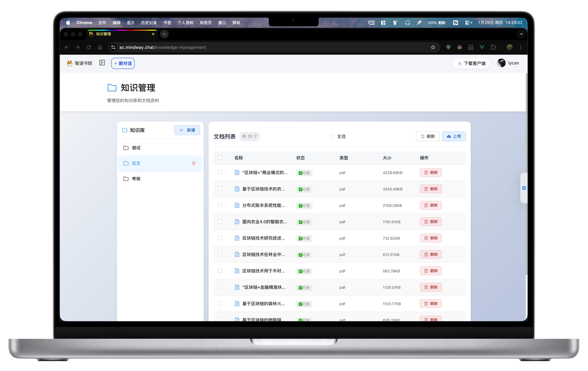Open the Vue devtools extension icon
The image size is (588, 371).
tap(482, 47)
